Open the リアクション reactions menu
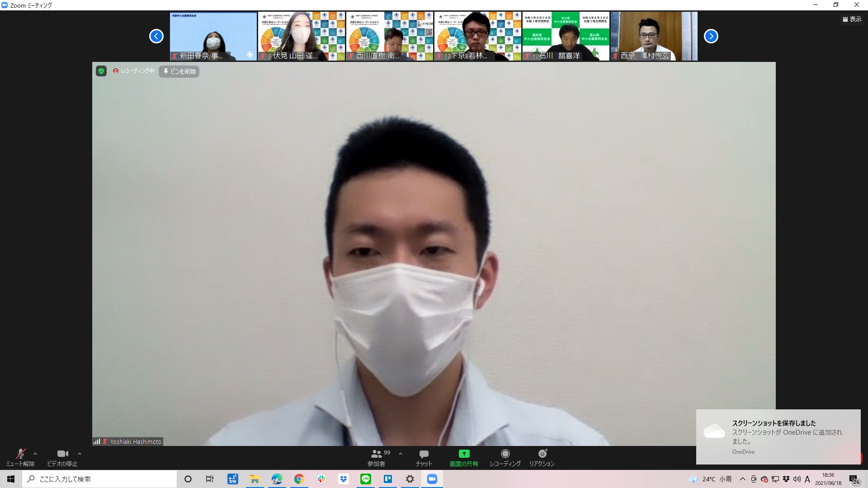The width and height of the screenshot is (868, 488). [542, 458]
